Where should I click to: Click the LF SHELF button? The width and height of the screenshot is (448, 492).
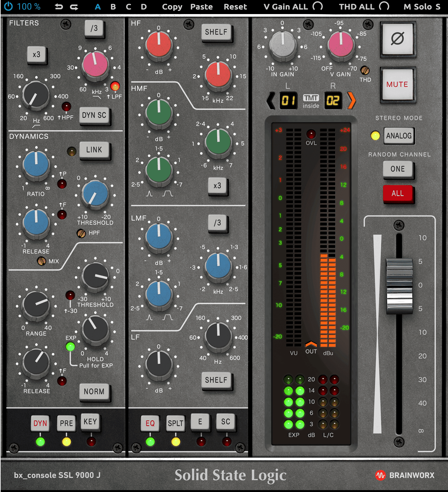216,380
